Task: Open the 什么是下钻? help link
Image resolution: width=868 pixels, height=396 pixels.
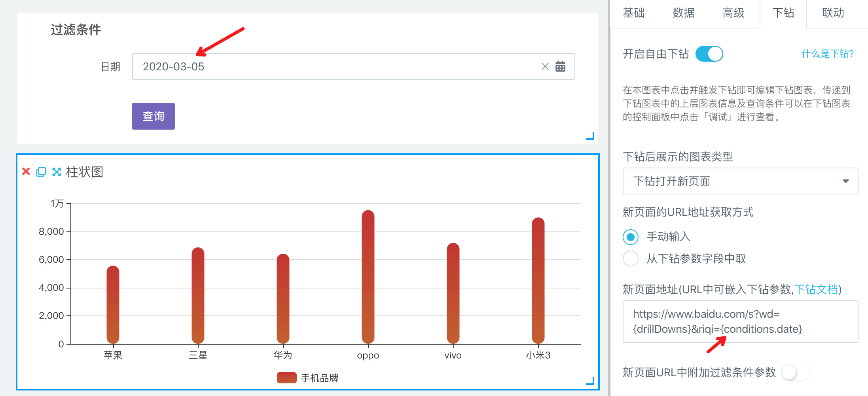Action: tap(828, 54)
